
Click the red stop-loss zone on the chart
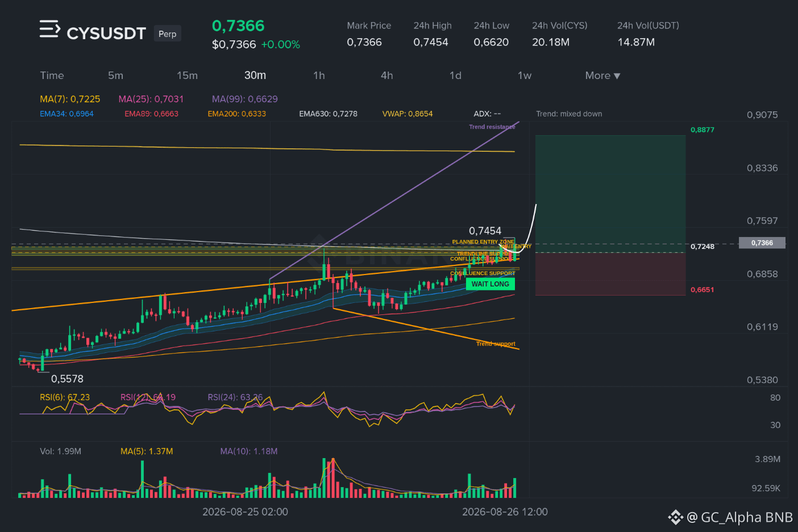610,274
